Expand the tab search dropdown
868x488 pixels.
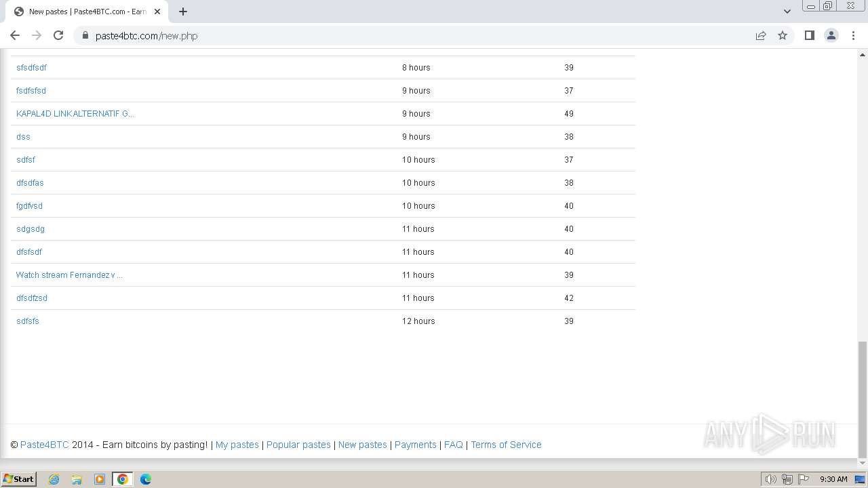(x=787, y=12)
